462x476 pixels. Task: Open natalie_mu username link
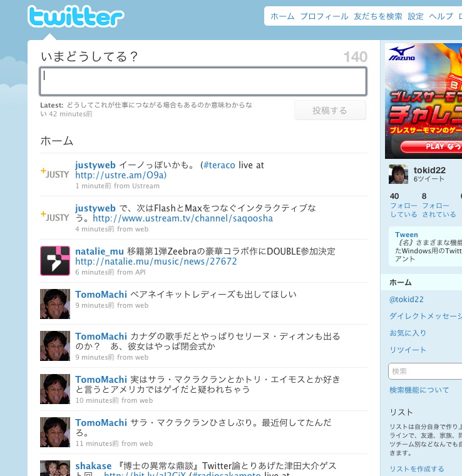100,251
